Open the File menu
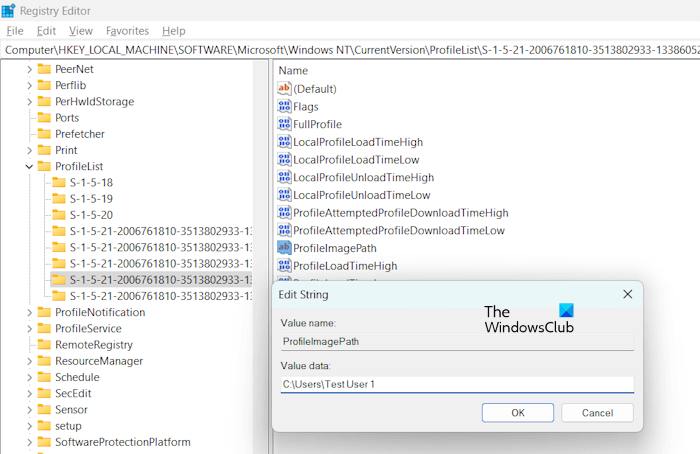 pos(15,31)
